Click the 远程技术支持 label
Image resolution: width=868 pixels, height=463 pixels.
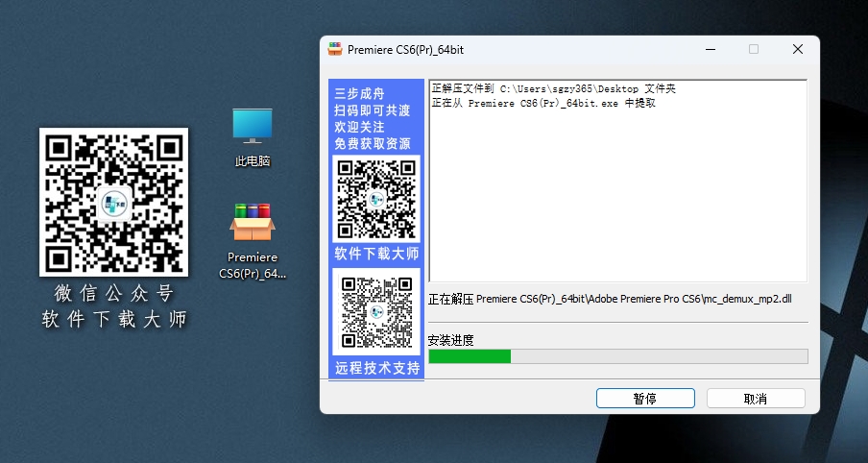pyautogui.click(x=376, y=368)
